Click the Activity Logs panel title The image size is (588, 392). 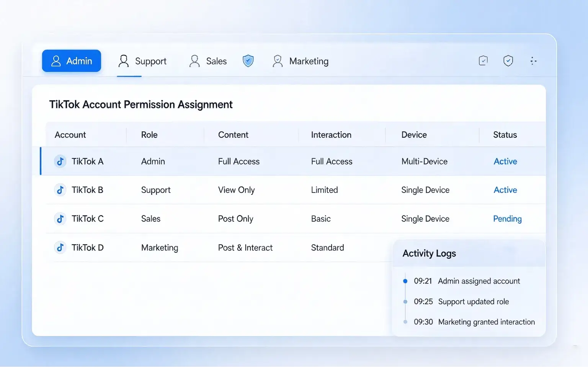tap(429, 253)
